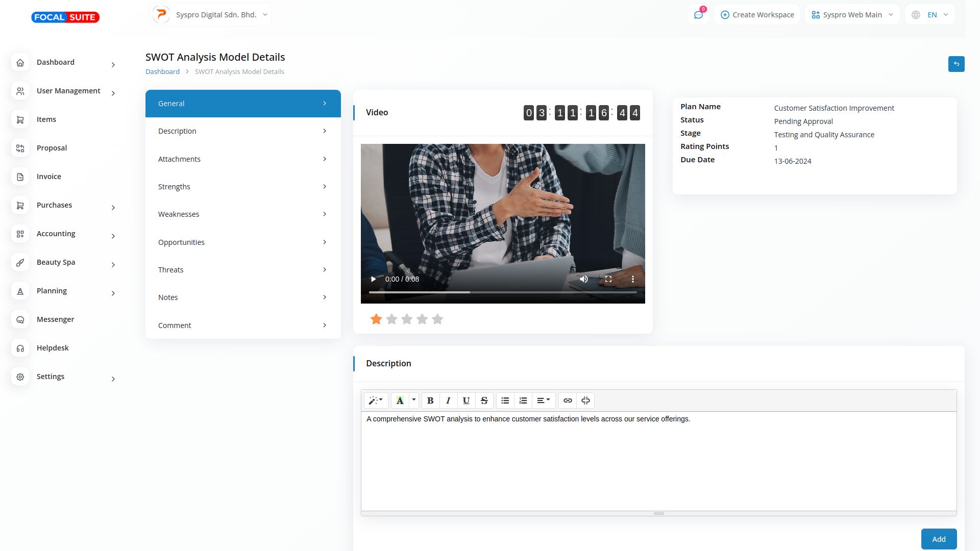980x551 pixels.
Task: Play the video
Action: 373,279
